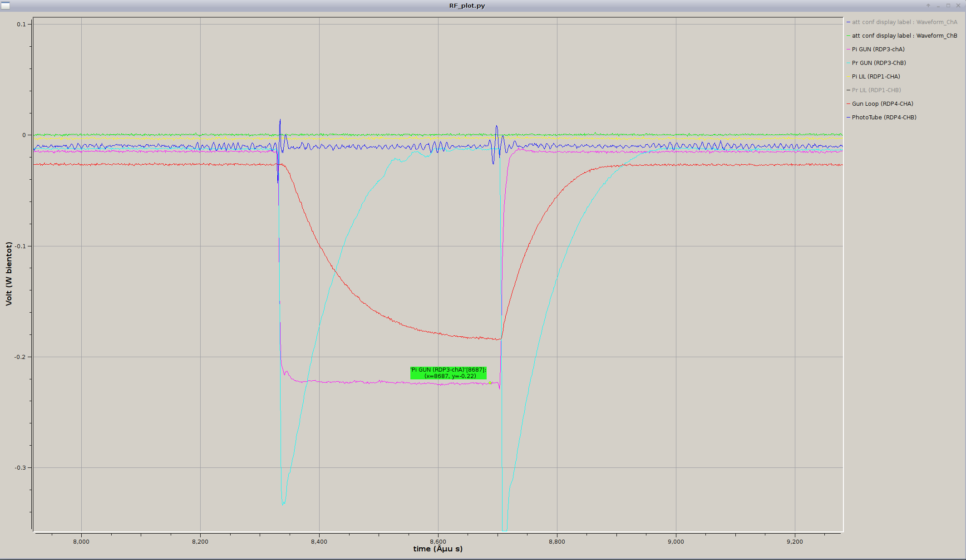Show the greyed Pr LIL (RDP1-CHB) curve
Viewport: 966px width, 560px height.
tap(876, 90)
